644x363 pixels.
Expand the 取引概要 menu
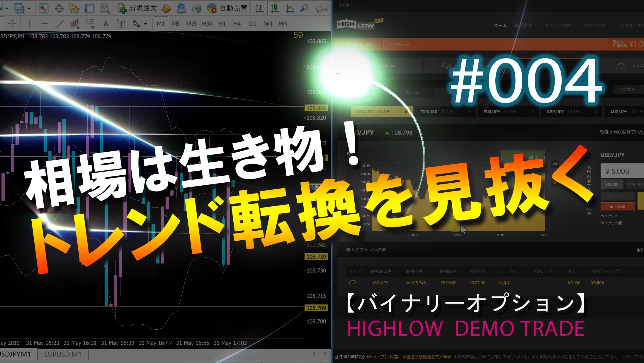click(x=526, y=25)
